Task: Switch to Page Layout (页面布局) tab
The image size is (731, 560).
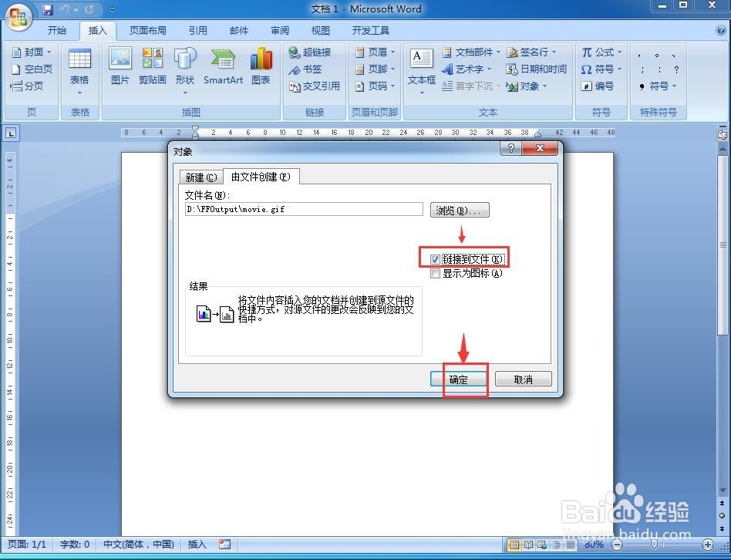Action: tap(148, 31)
